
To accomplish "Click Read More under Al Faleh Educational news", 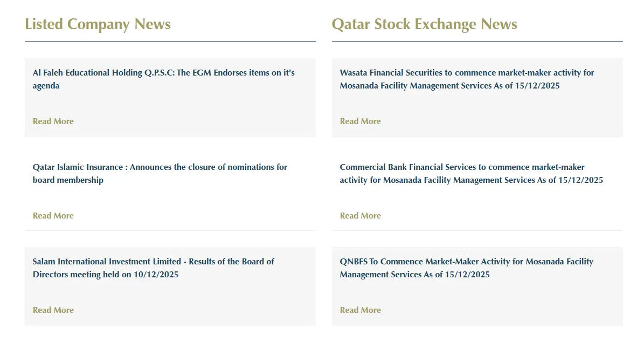I will coord(53,121).
